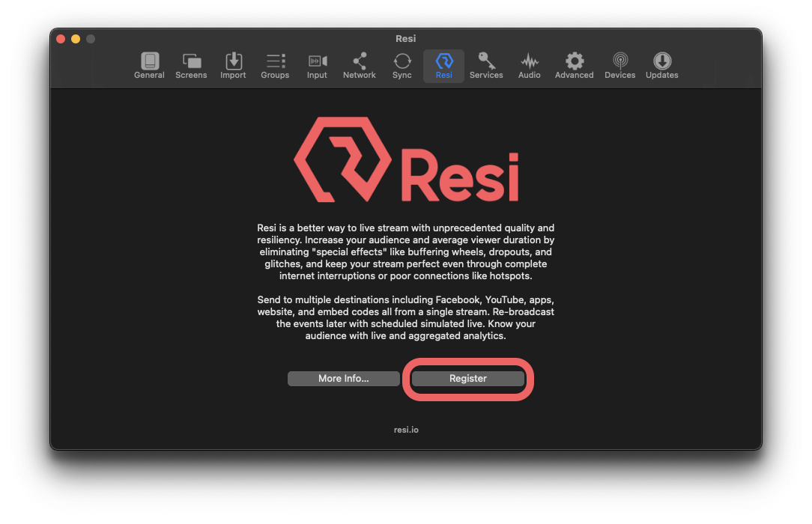The height and width of the screenshot is (524, 812).
Task: Select the Import toolbar icon
Action: [233, 65]
